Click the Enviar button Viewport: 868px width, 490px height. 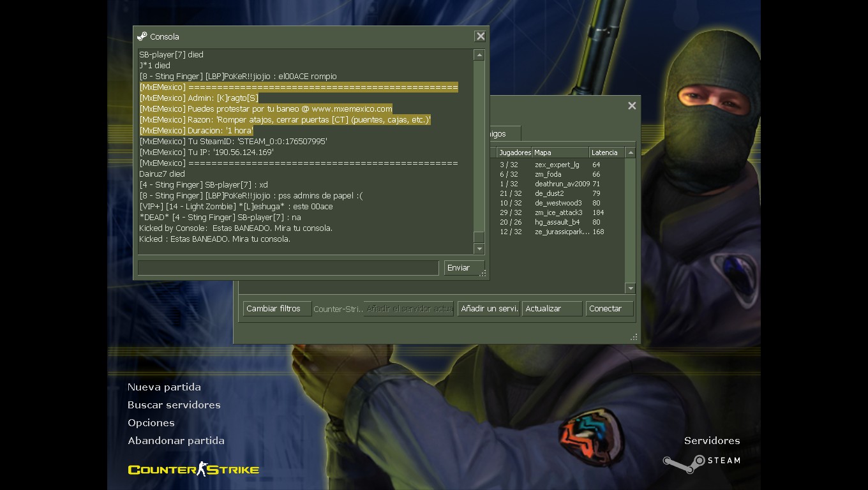pyautogui.click(x=464, y=268)
